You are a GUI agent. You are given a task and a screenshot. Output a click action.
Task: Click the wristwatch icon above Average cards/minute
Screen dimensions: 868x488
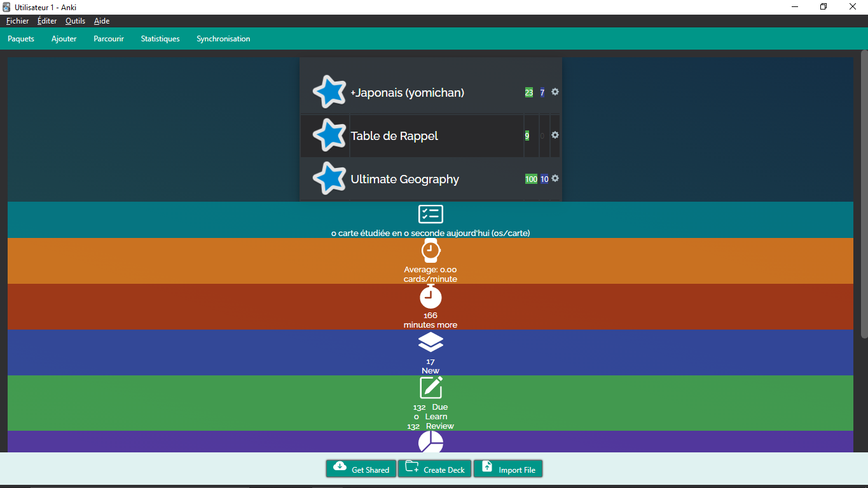[431, 251]
